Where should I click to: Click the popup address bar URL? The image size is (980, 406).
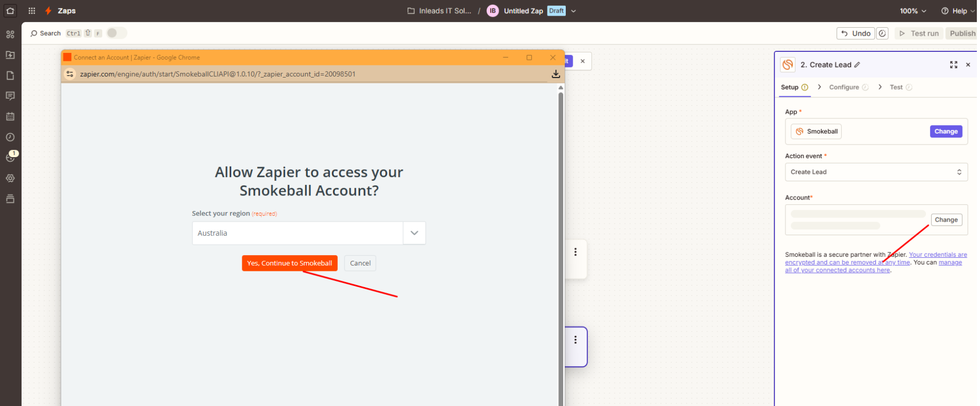click(218, 74)
